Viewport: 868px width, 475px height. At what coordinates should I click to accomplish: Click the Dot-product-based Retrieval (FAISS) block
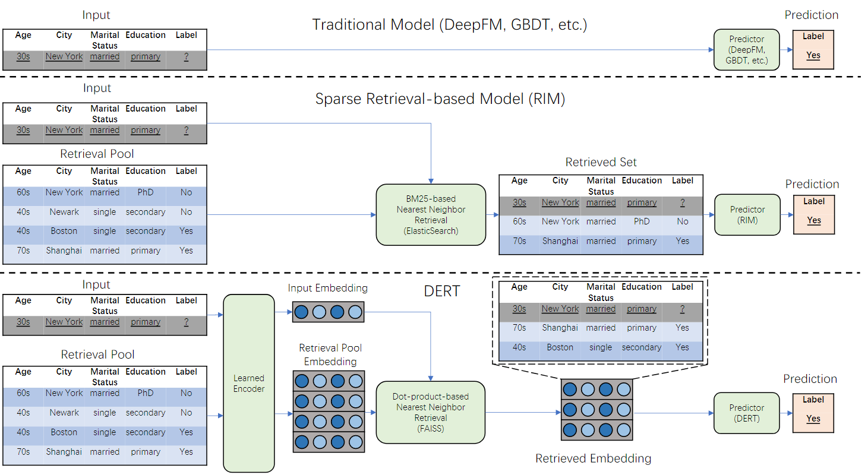coord(430,412)
